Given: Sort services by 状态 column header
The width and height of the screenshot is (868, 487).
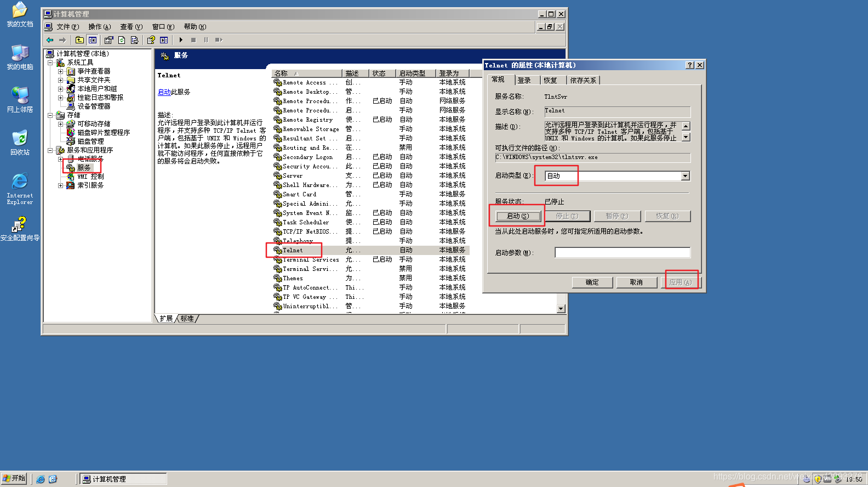Looking at the screenshot, I should 384,73.
